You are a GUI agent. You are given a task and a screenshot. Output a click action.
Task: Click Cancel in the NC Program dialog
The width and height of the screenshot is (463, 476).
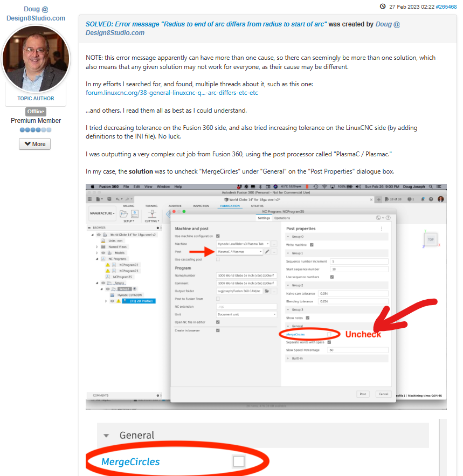[383, 394]
